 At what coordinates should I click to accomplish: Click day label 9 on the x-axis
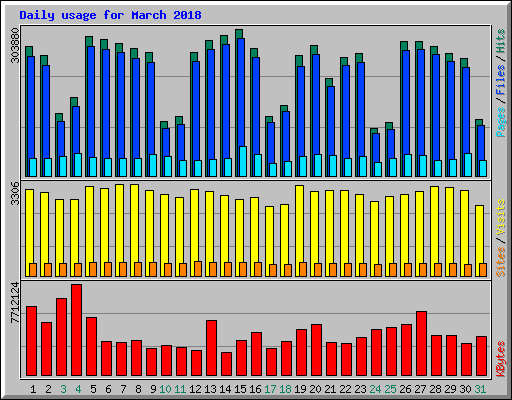click(153, 389)
